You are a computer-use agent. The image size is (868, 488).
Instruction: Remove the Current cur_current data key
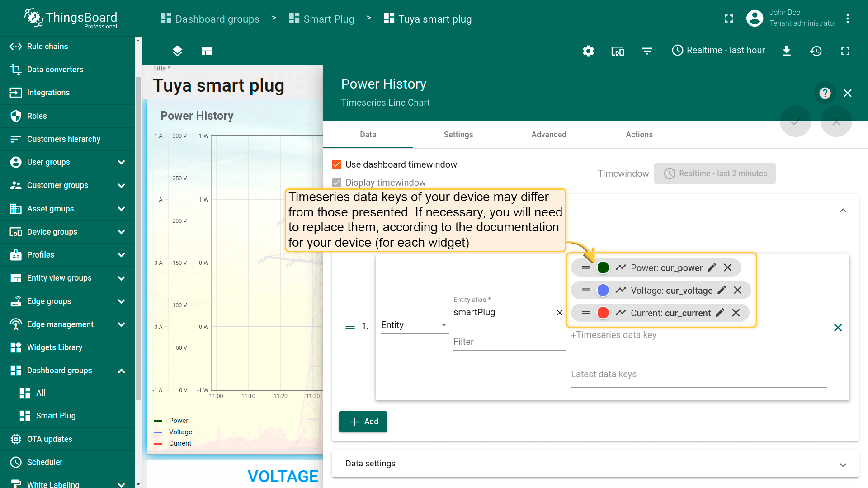tap(736, 313)
